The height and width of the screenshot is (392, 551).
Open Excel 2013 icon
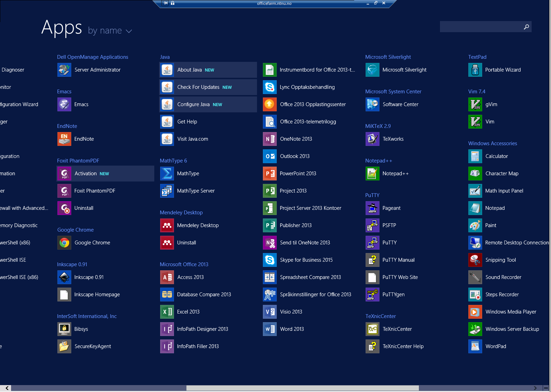coord(167,312)
